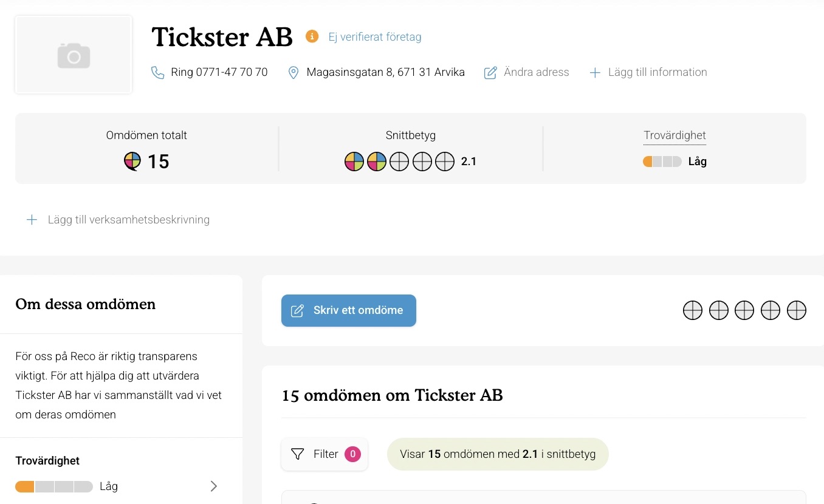Open the Filter options with badge count 0
This screenshot has width=824, height=504.
click(x=324, y=454)
